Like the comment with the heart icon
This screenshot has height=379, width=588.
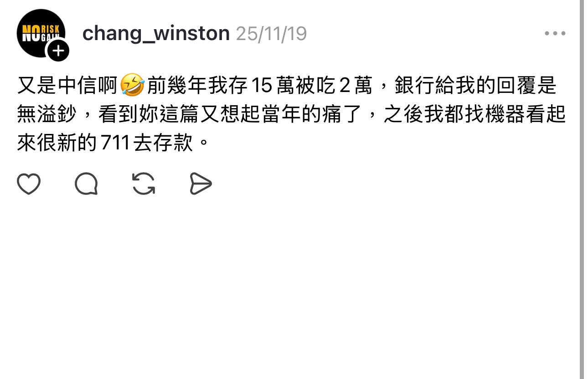[x=29, y=184]
